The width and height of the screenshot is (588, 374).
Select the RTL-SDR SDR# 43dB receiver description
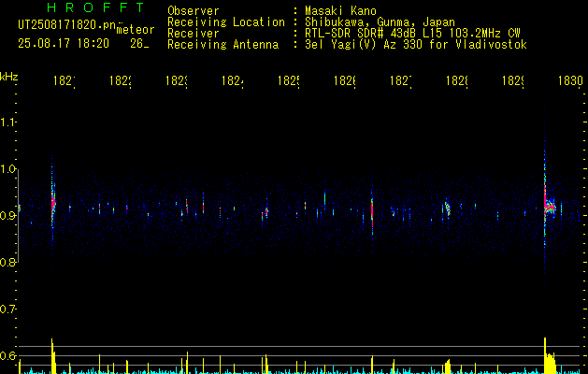point(412,34)
